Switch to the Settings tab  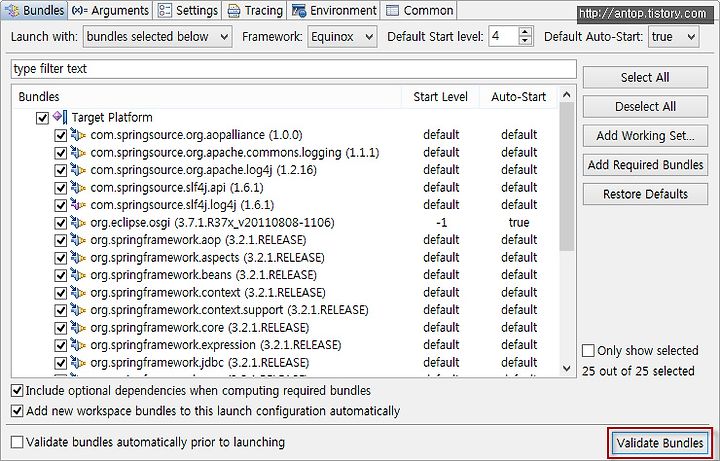(x=188, y=10)
